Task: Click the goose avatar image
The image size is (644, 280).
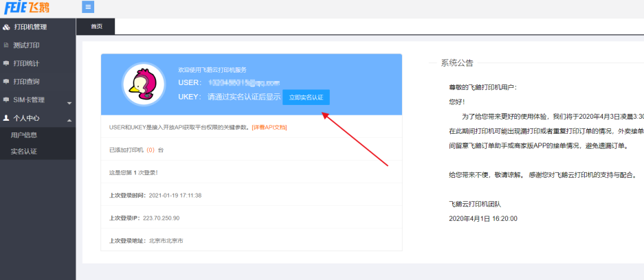Action: (144, 84)
